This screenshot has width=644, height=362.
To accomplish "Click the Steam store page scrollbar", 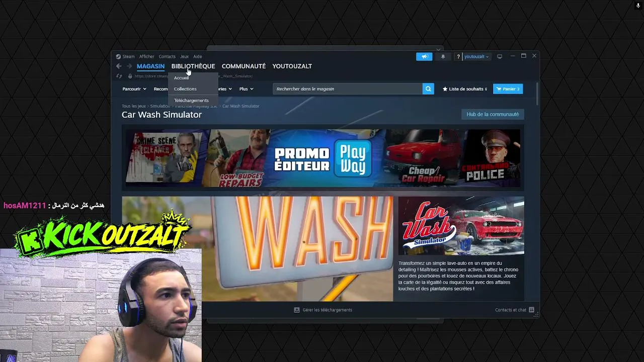I will pyautogui.click(x=537, y=94).
